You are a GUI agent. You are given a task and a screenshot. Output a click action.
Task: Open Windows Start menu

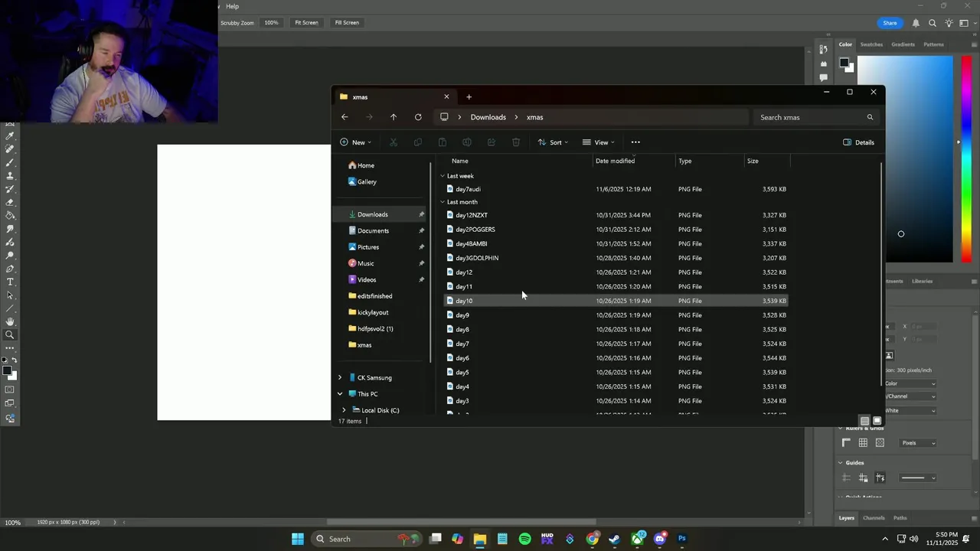click(298, 539)
